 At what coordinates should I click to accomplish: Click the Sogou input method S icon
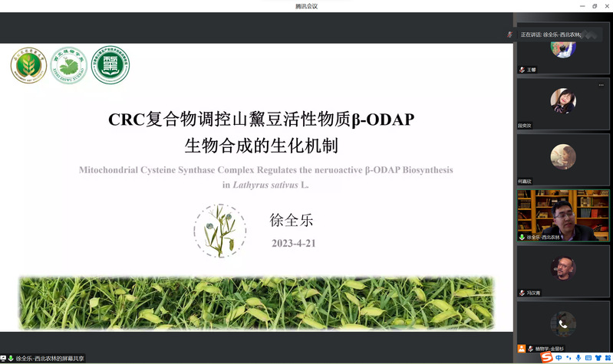tap(546, 357)
